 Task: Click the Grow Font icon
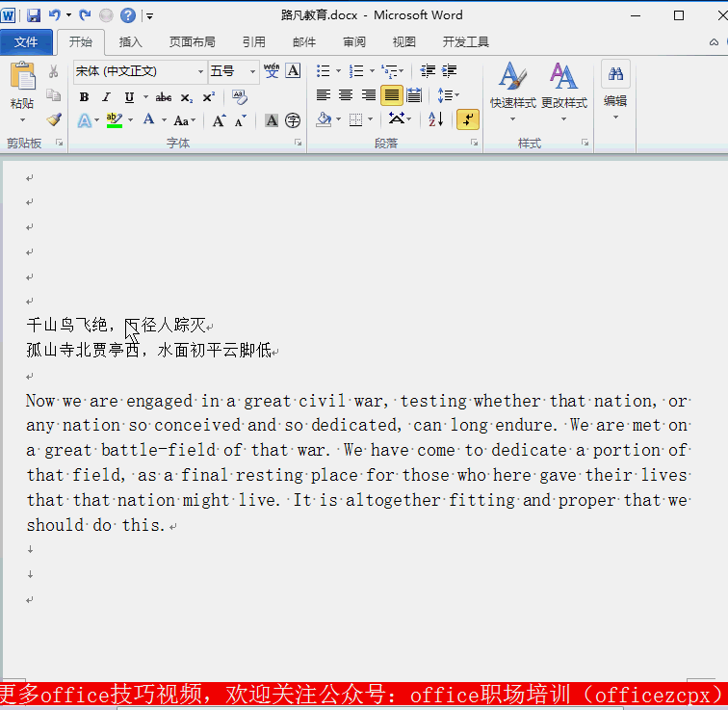pos(220,120)
